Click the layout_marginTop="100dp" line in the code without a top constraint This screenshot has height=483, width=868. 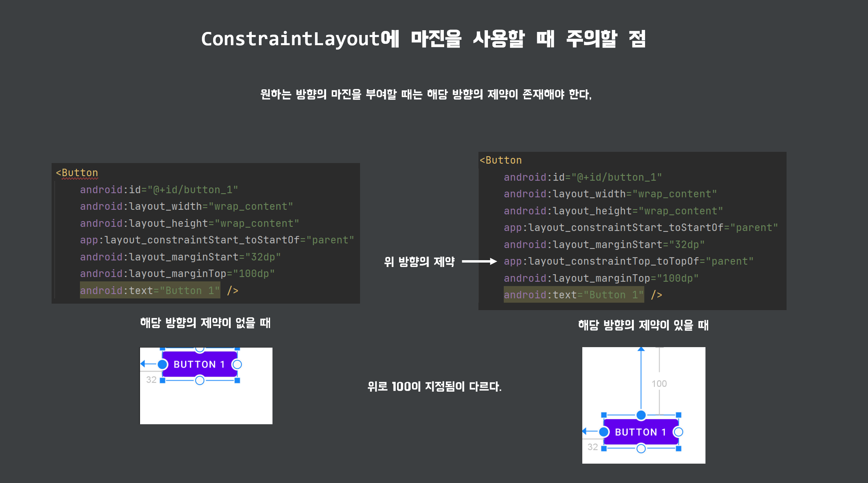tap(177, 273)
